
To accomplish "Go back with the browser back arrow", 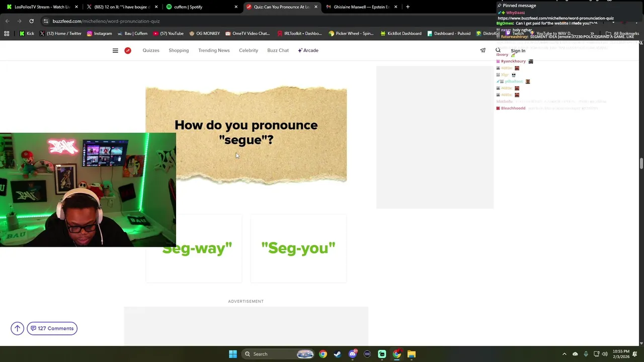I will click(7, 21).
